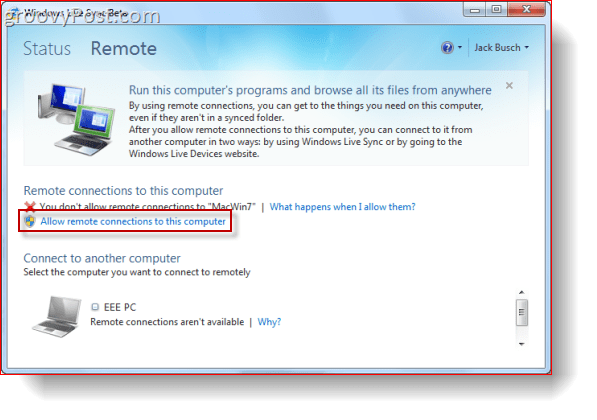Select the EEE PC laptop icon
Image resolution: width=597 pixels, height=420 pixels.
(57, 317)
